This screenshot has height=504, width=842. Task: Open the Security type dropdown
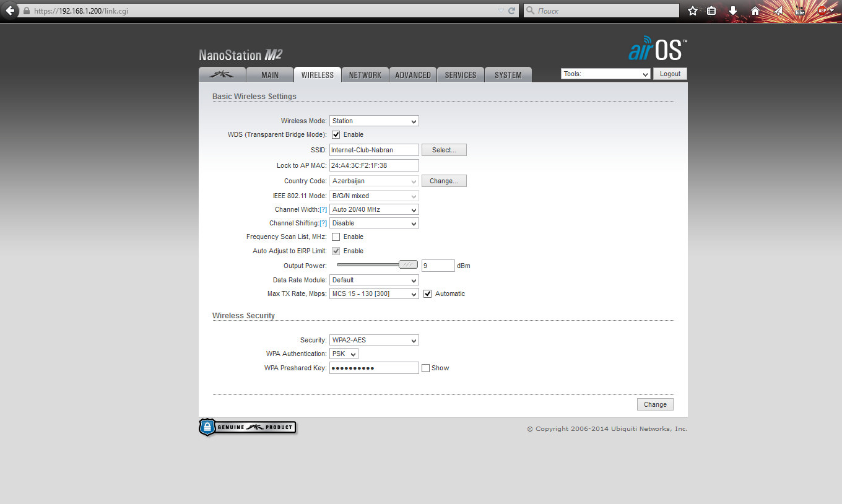[x=374, y=340]
